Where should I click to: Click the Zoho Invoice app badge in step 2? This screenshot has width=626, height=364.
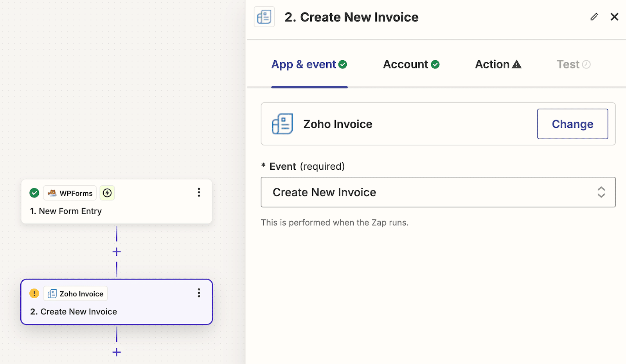(75, 294)
